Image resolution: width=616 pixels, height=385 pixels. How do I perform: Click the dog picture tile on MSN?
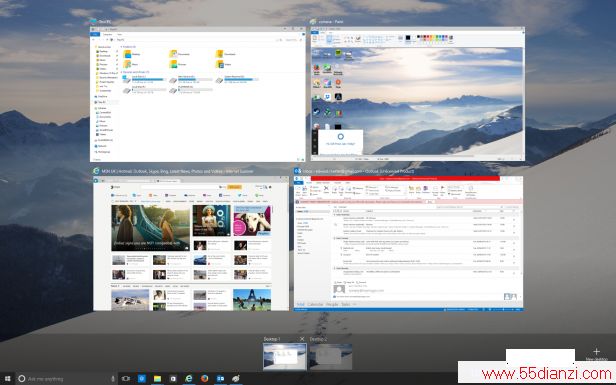pos(252,221)
